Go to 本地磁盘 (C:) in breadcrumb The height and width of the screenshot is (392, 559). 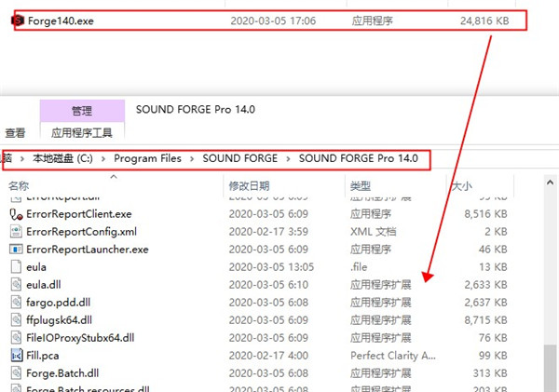[62, 158]
